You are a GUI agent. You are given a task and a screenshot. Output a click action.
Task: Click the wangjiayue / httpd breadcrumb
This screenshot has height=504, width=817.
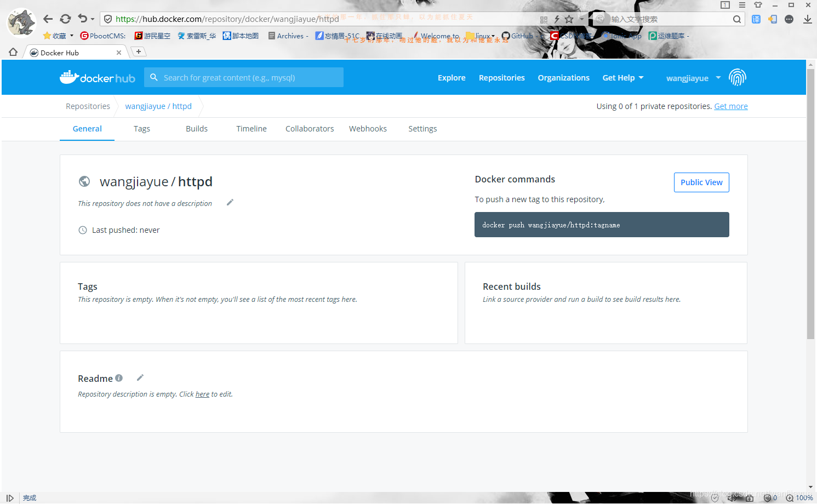158,106
